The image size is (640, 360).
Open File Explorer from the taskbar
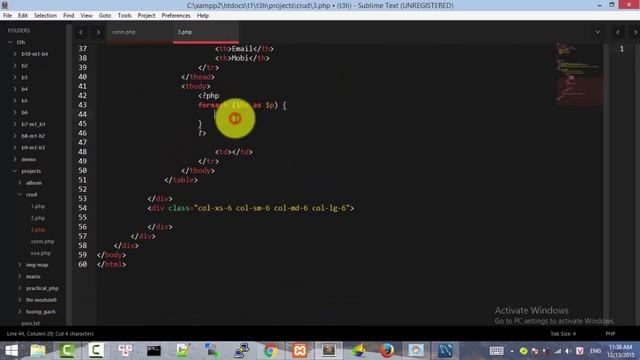[38, 351]
